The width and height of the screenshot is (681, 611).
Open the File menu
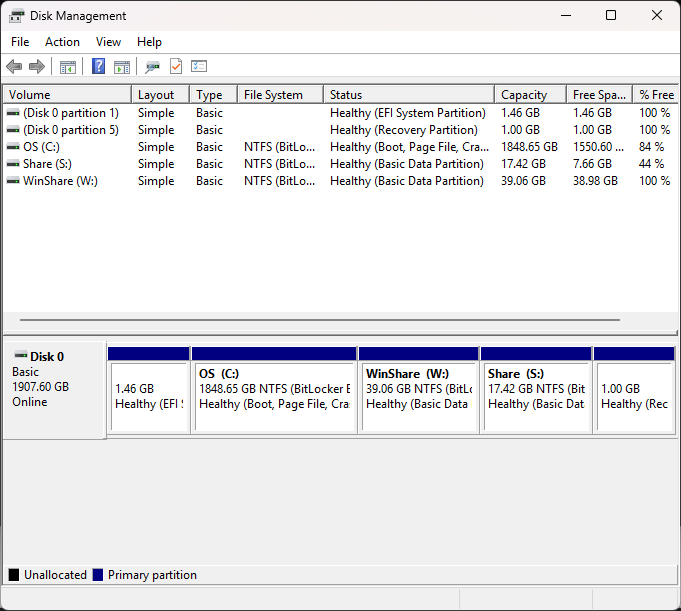pos(20,42)
